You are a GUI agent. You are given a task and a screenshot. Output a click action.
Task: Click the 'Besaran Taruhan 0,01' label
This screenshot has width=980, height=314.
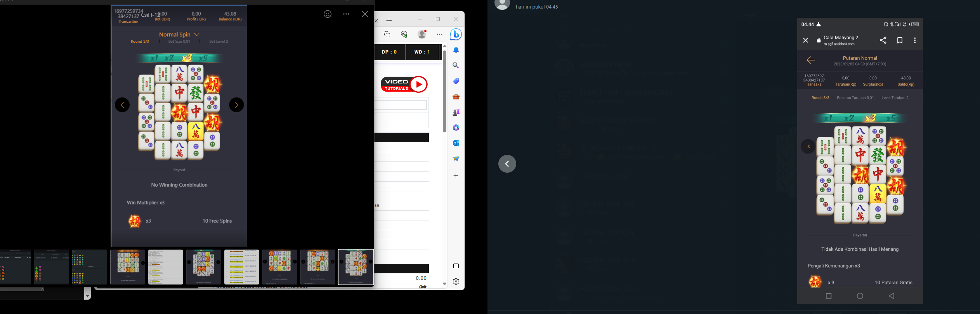pos(855,98)
